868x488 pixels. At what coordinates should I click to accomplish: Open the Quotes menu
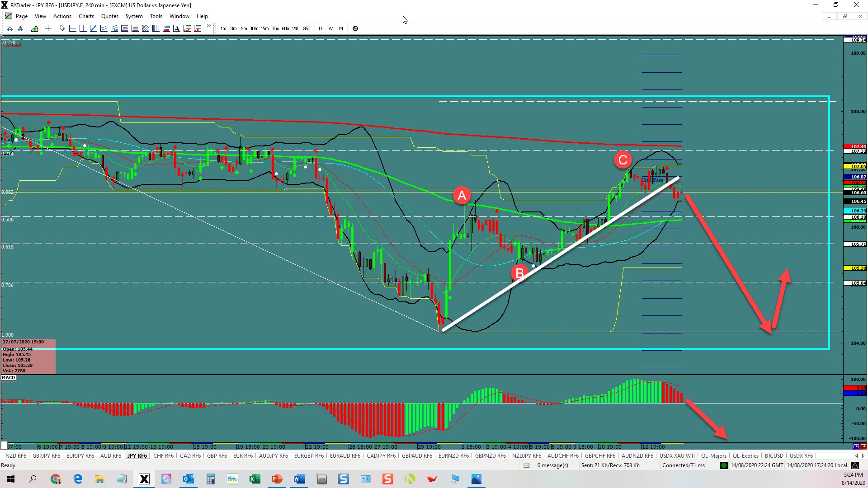pyautogui.click(x=110, y=16)
